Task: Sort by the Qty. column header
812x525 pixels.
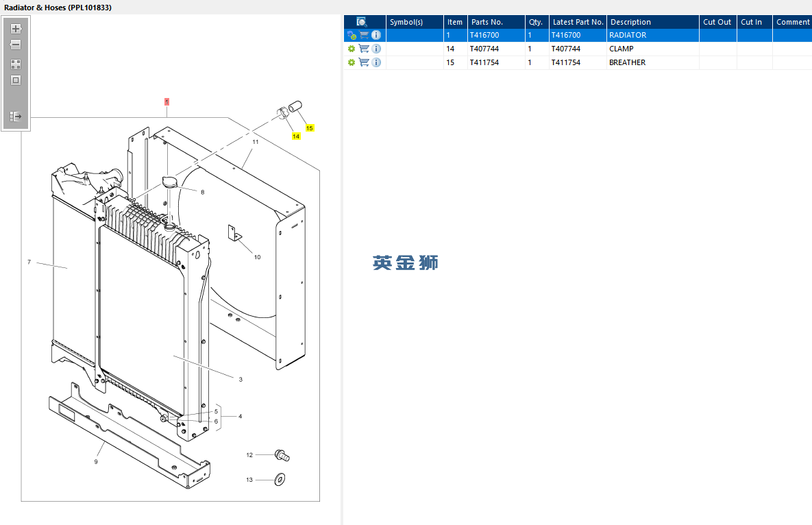Action: click(x=537, y=22)
